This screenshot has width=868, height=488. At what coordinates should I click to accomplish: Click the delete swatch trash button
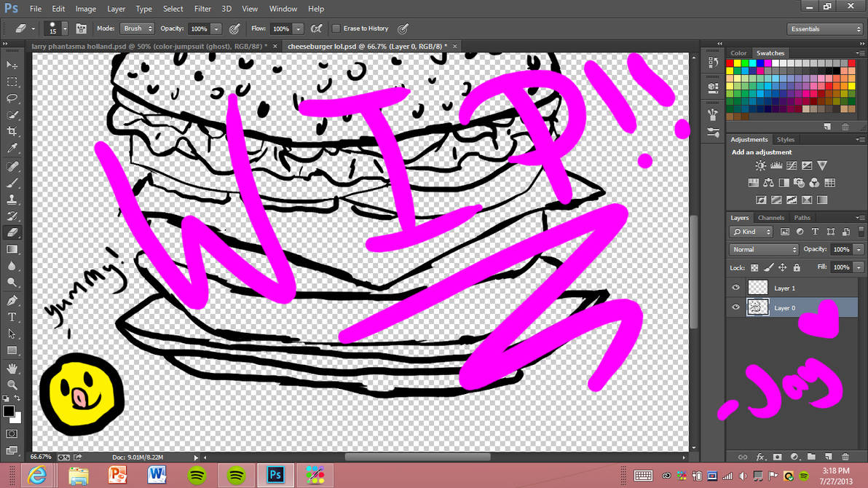845,126
